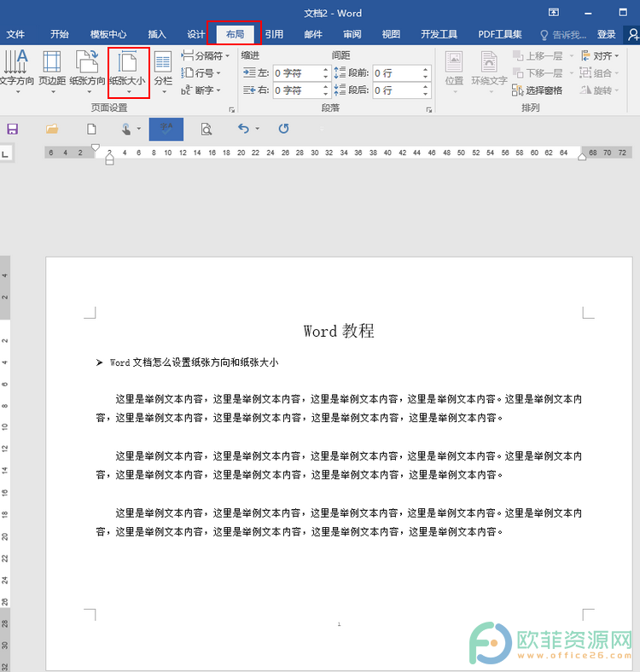Open the Selection Pane (选择窗格)
This screenshot has width=640, height=672.
tap(537, 90)
